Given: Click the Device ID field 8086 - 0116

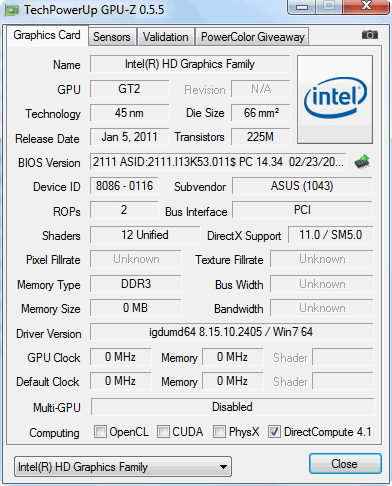Looking at the screenshot, I should [x=124, y=186].
